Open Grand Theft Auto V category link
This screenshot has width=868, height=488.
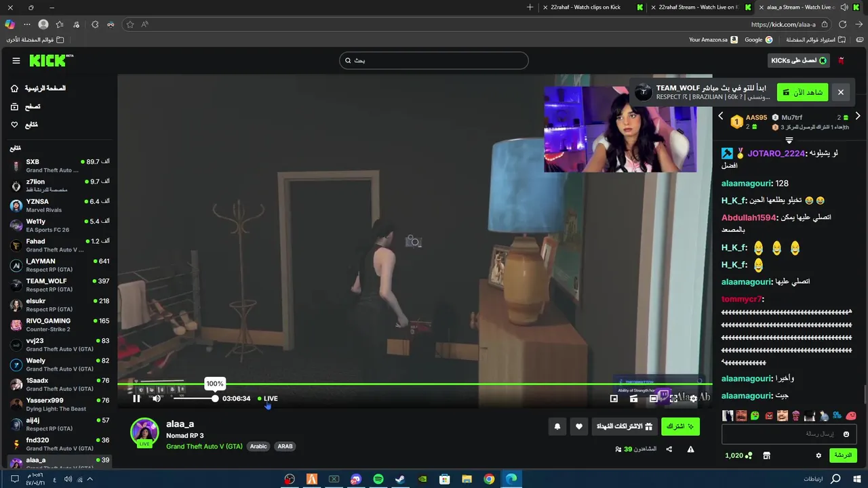(204, 447)
